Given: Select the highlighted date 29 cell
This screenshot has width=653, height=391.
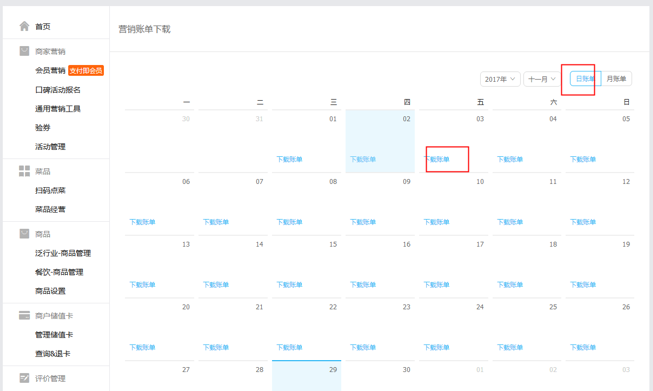Looking at the screenshot, I should (307, 376).
